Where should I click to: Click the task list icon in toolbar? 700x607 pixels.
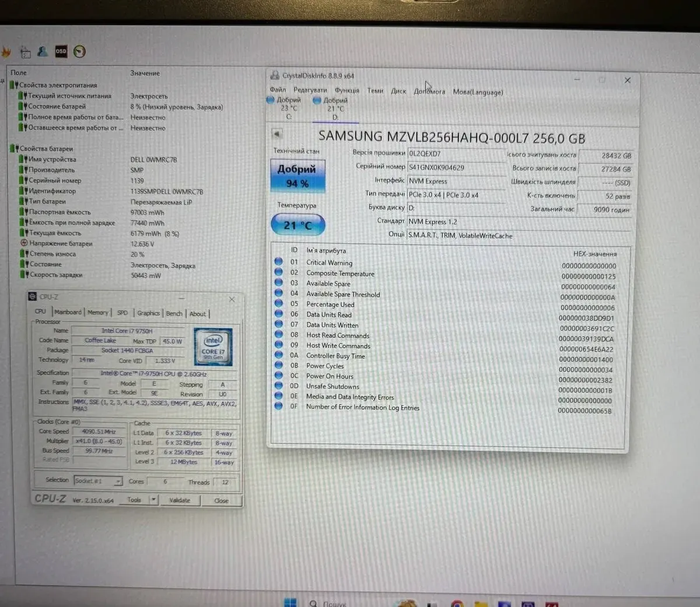click(x=25, y=52)
